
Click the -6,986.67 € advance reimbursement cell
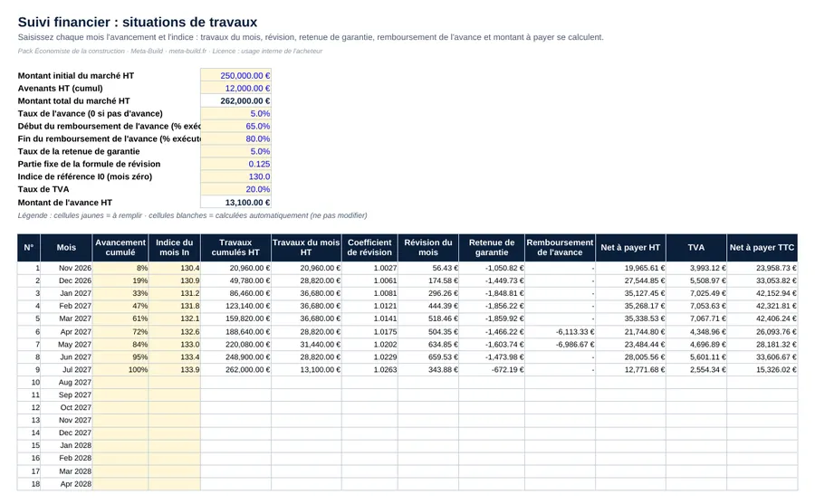click(x=560, y=345)
